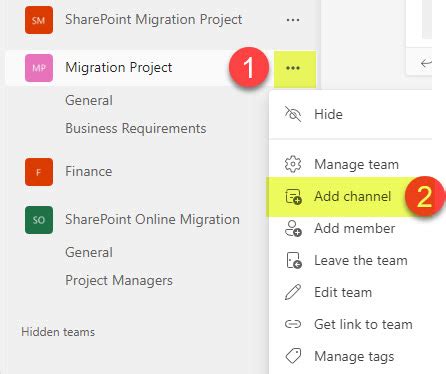This screenshot has height=374, width=446.
Task: Open General channel under Migration Project
Action: point(89,100)
